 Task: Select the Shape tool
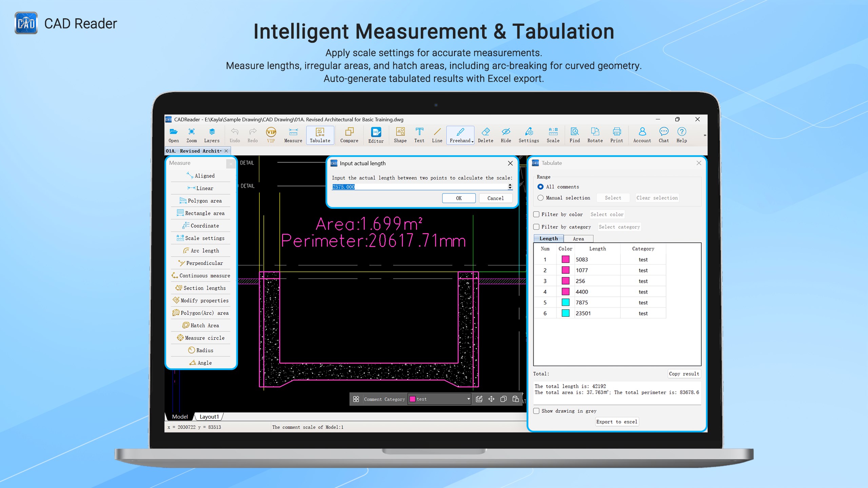coord(400,135)
